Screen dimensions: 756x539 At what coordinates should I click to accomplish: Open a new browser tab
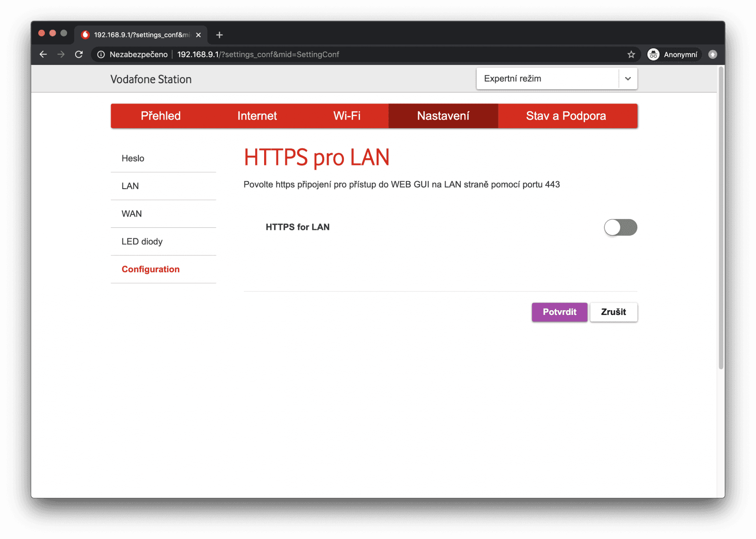(219, 35)
